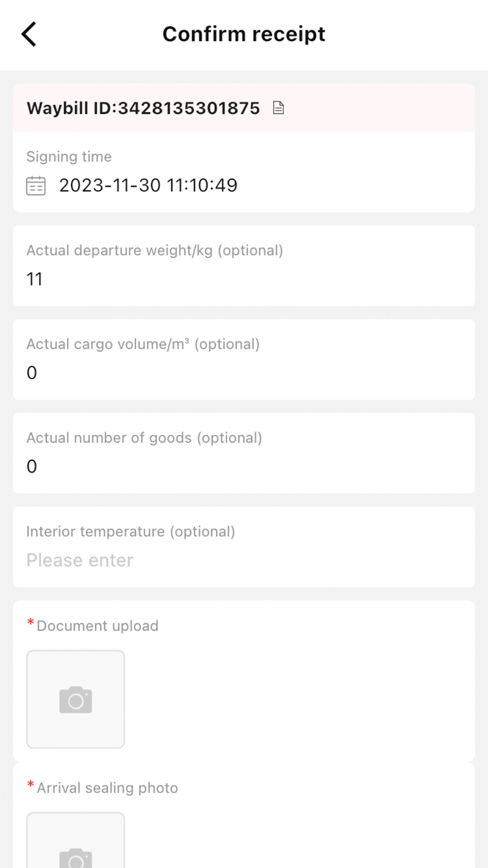Edit the departure weight value 11
The height and width of the screenshot is (868, 488).
pos(35,279)
